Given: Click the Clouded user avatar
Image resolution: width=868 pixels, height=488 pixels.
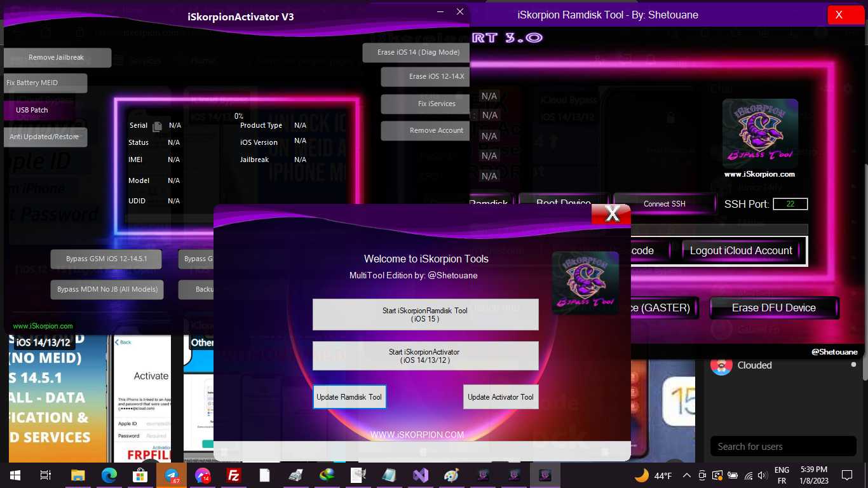Looking at the screenshot, I should (721, 365).
